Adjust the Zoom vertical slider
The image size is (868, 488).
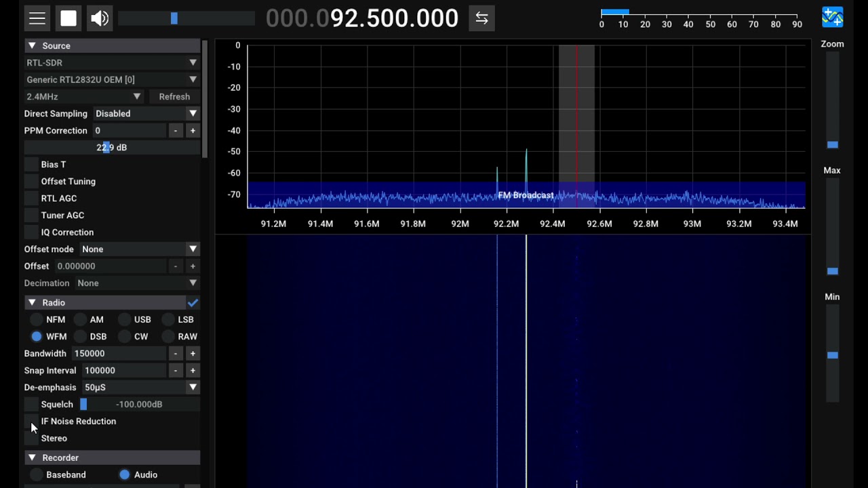[x=832, y=102]
